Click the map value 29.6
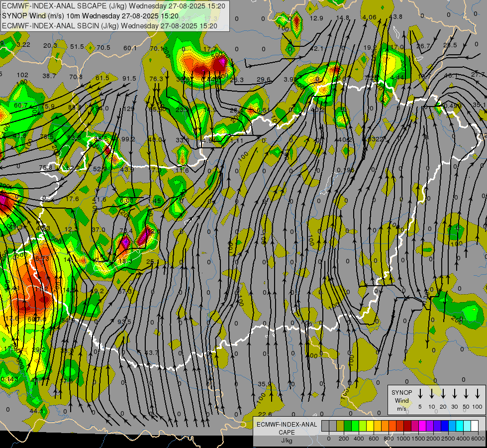487x448 pixels. (x=263, y=80)
